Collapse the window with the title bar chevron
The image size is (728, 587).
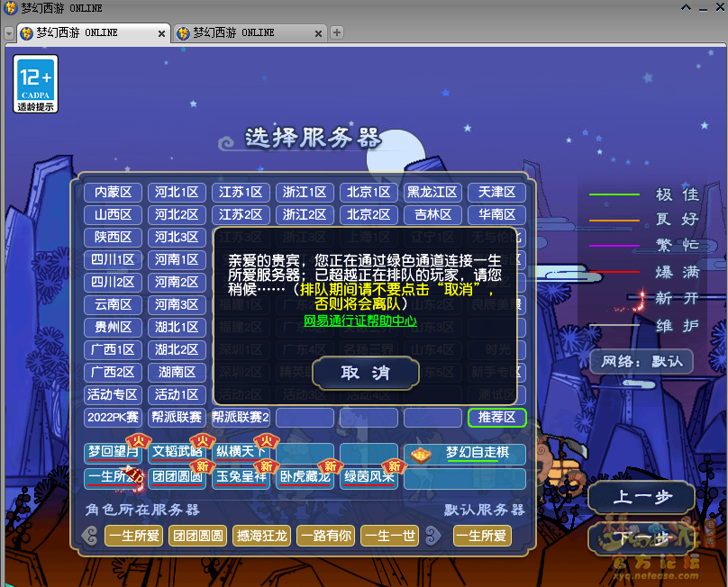(686, 7)
